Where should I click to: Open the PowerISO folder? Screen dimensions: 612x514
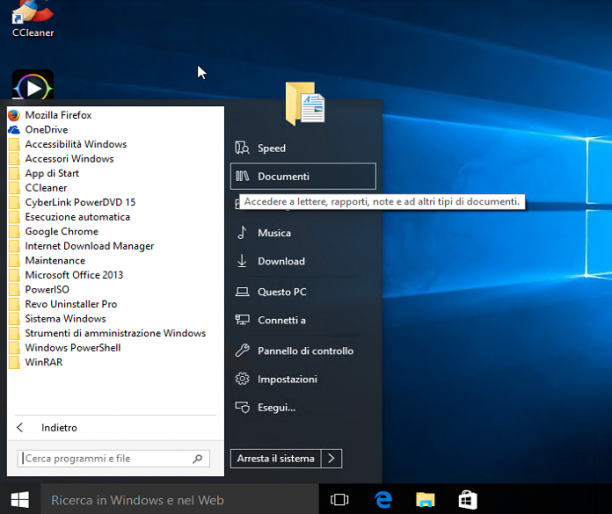click(39, 289)
